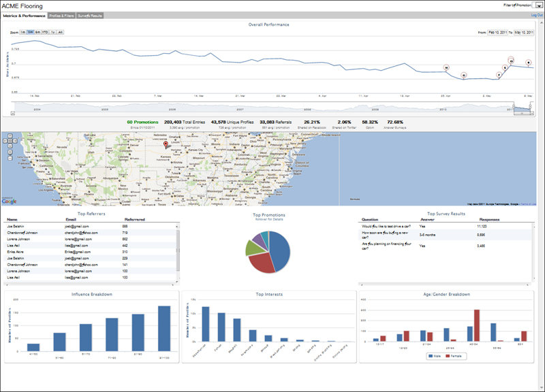Viewport: 545px width, 392px height.
Task: Click flag marker H on the performance chart
Action: [x=446, y=67]
